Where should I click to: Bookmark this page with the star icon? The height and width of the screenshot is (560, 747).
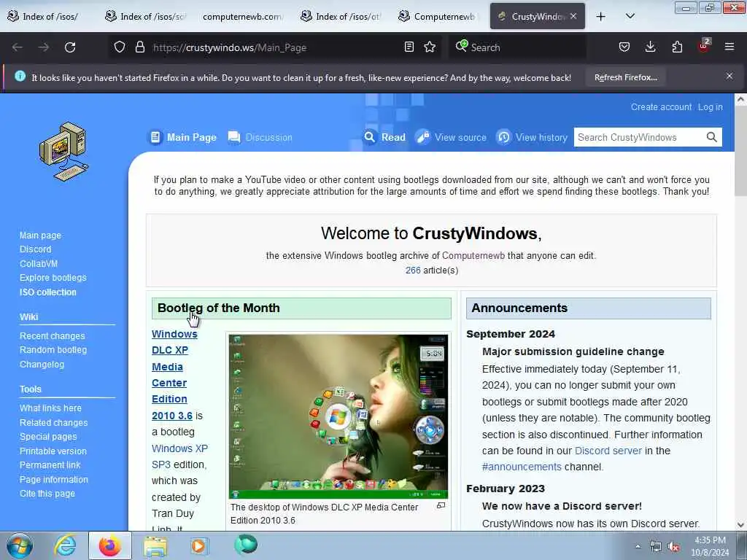coord(430,47)
